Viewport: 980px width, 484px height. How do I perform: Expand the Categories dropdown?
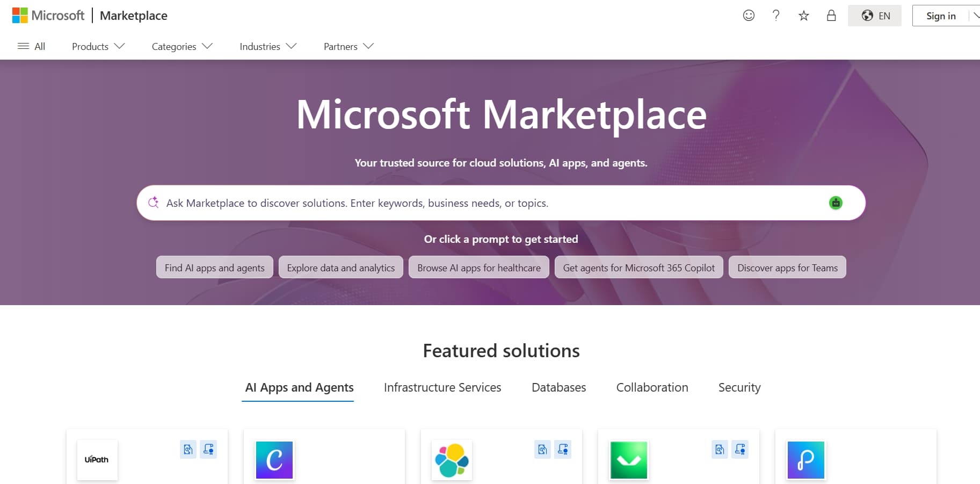click(x=182, y=46)
